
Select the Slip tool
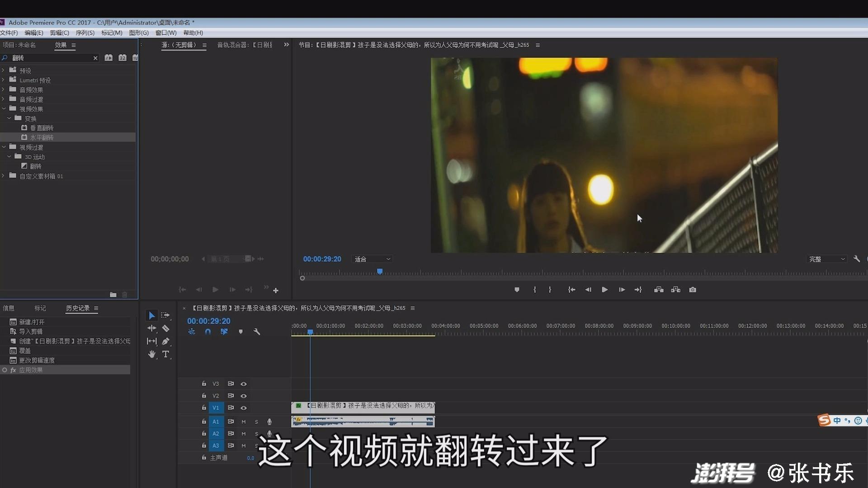click(152, 341)
